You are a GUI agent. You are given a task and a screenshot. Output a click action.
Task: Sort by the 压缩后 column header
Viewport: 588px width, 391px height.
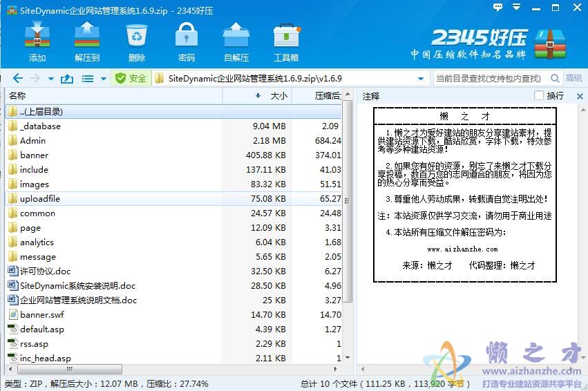coord(317,96)
